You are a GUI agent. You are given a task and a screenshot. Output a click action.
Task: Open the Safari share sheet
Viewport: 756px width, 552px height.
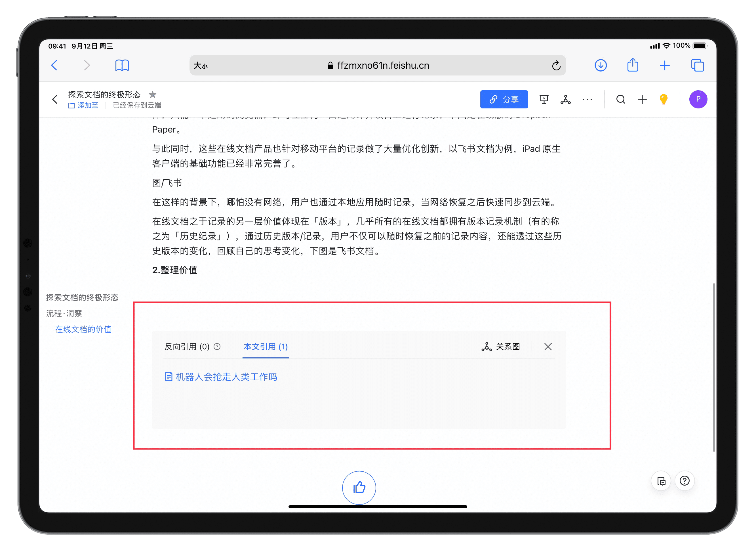(x=632, y=65)
